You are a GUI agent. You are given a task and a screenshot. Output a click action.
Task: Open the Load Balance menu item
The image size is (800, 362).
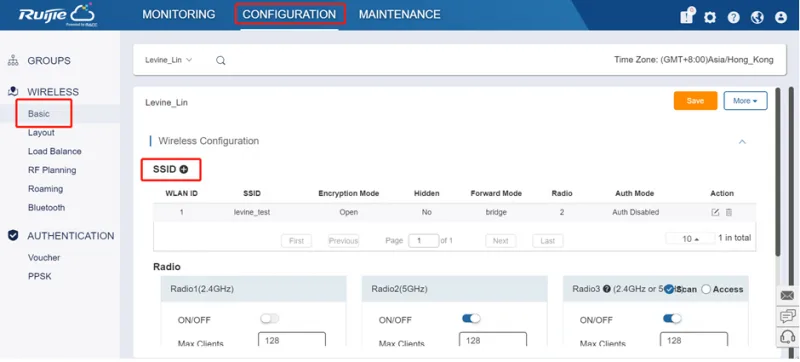55,151
